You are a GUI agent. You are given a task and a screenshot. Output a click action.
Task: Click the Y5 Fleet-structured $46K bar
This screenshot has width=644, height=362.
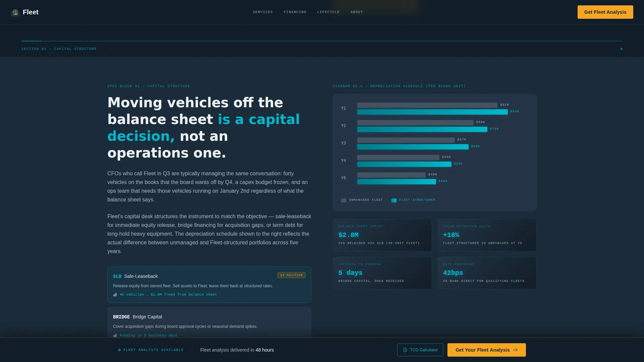point(396,182)
